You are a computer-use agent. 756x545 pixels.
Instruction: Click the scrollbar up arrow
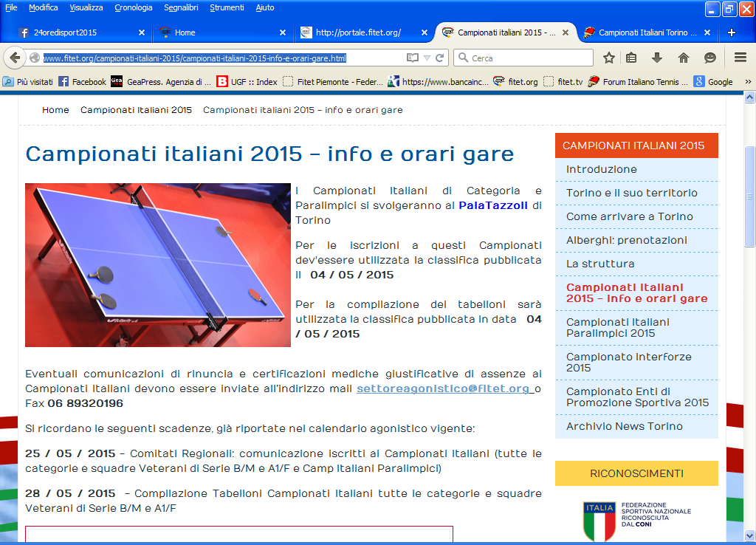click(x=750, y=97)
